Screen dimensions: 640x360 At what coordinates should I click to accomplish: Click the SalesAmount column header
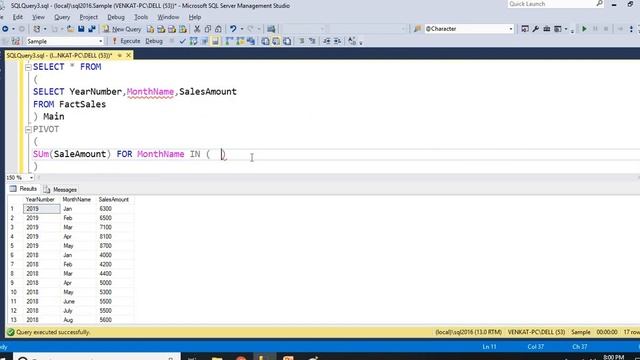coord(113,200)
